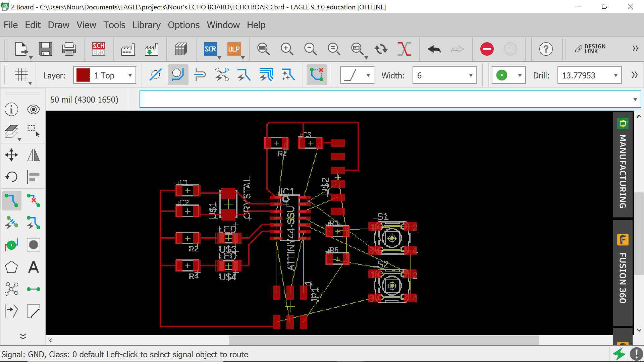Switch to schematic with SCH/BRD icon
This screenshot has width=644, height=362.
click(x=98, y=49)
